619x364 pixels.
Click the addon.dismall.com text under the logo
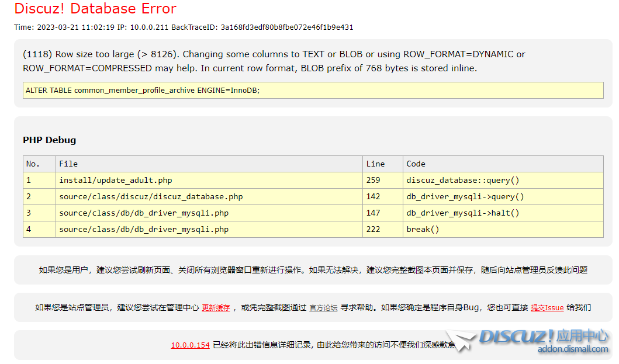click(573, 349)
